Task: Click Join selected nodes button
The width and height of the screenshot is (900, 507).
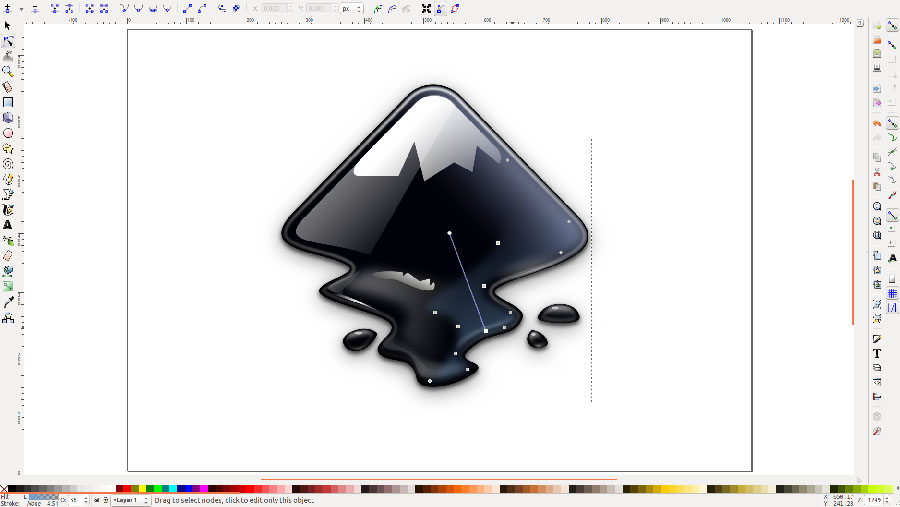Action: (55, 8)
